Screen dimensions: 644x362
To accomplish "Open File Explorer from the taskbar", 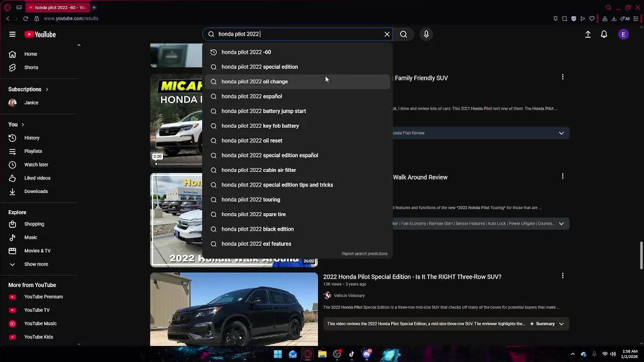I will 323,354.
